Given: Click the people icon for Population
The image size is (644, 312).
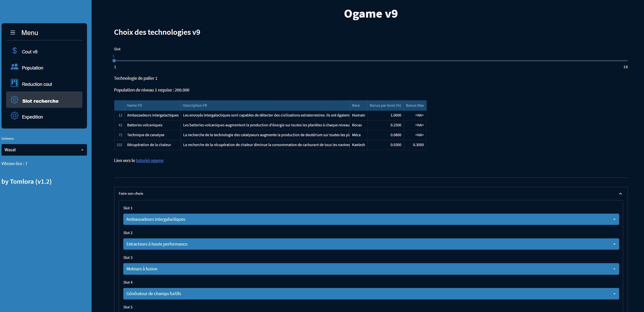Looking at the screenshot, I should 14,67.
